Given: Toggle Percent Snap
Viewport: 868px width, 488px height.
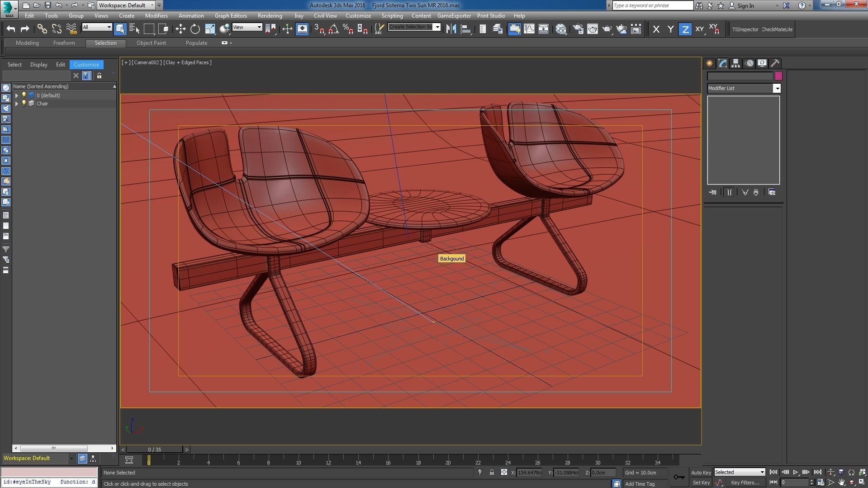Looking at the screenshot, I should 348,29.
